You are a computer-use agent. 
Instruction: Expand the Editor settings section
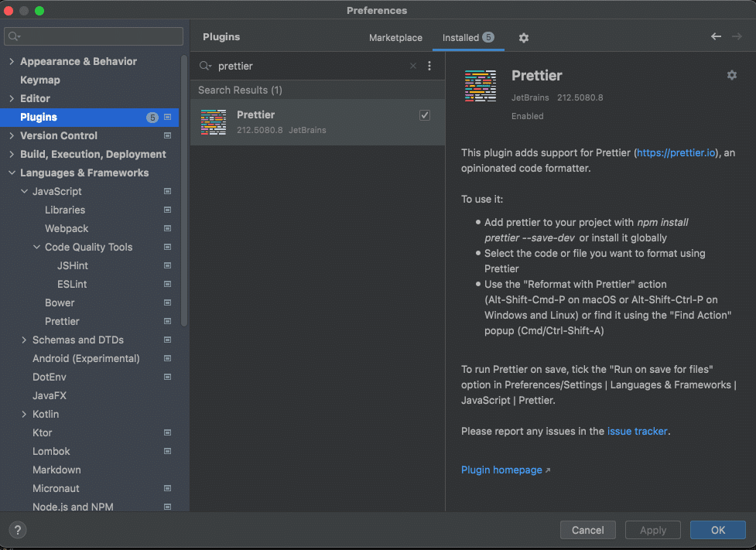(12, 98)
